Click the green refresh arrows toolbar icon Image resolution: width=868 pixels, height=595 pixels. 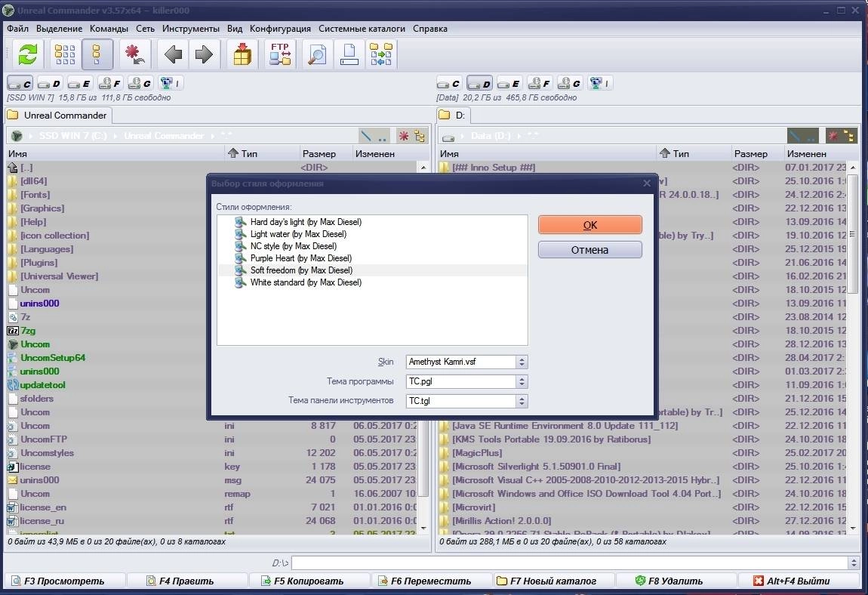point(27,54)
